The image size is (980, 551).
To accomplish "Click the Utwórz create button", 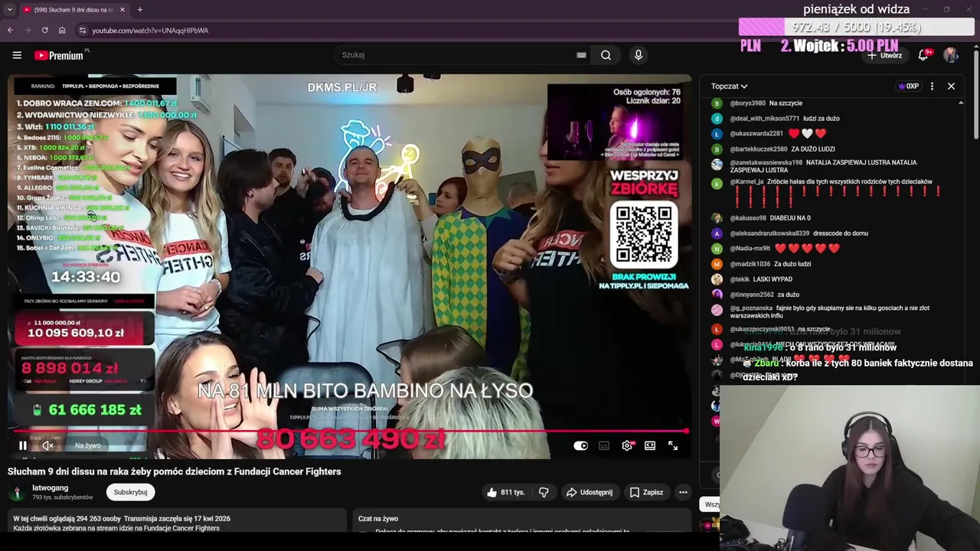I will [885, 55].
